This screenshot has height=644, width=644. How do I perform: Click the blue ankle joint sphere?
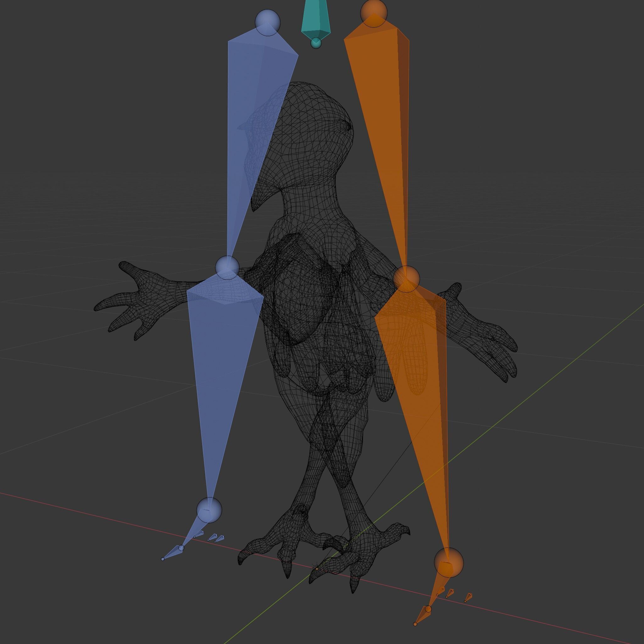click(x=209, y=510)
